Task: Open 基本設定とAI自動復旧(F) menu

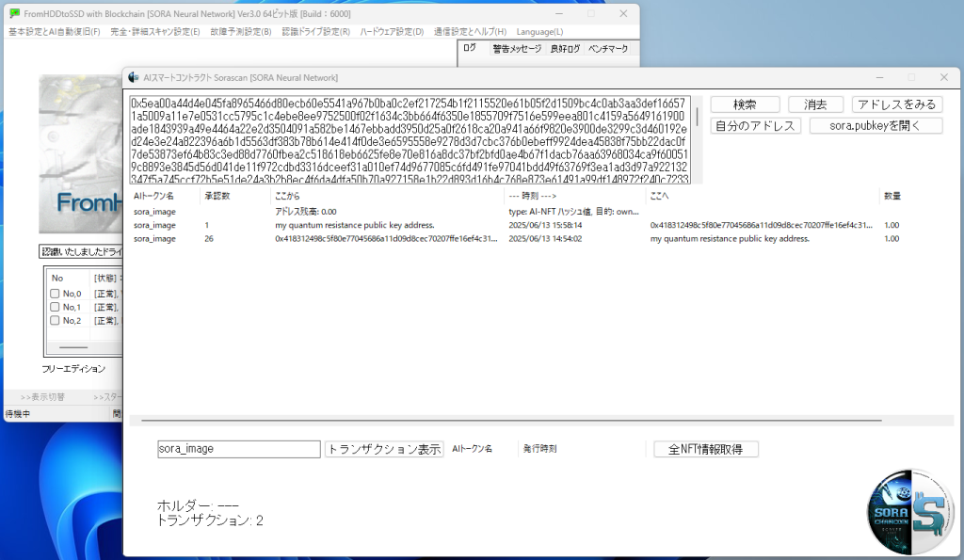Action: (x=54, y=32)
